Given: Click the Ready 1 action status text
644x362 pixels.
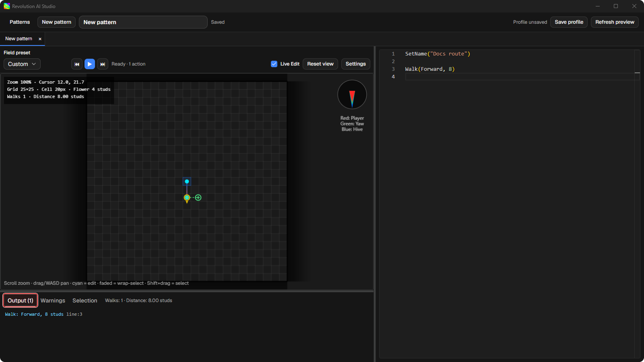Looking at the screenshot, I should (x=128, y=64).
